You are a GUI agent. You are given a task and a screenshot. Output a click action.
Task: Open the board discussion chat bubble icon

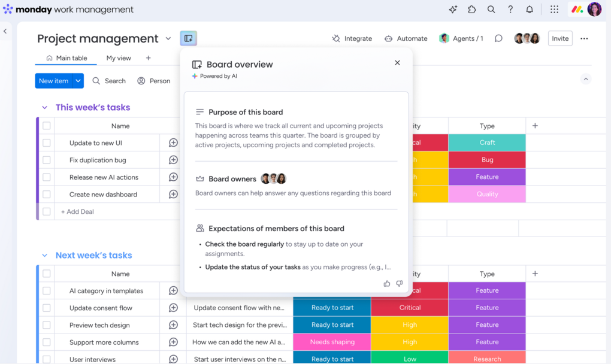pyautogui.click(x=498, y=38)
